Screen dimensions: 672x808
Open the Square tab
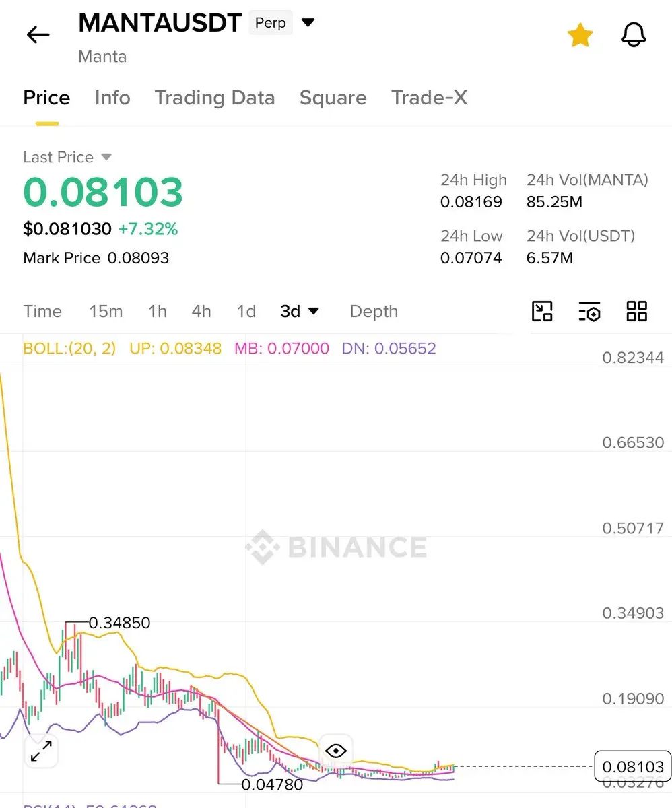tap(333, 98)
